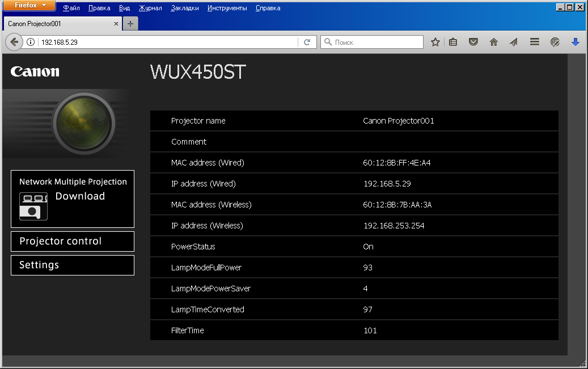Show site information icon in address bar
This screenshot has width=588, height=369.
(31, 42)
